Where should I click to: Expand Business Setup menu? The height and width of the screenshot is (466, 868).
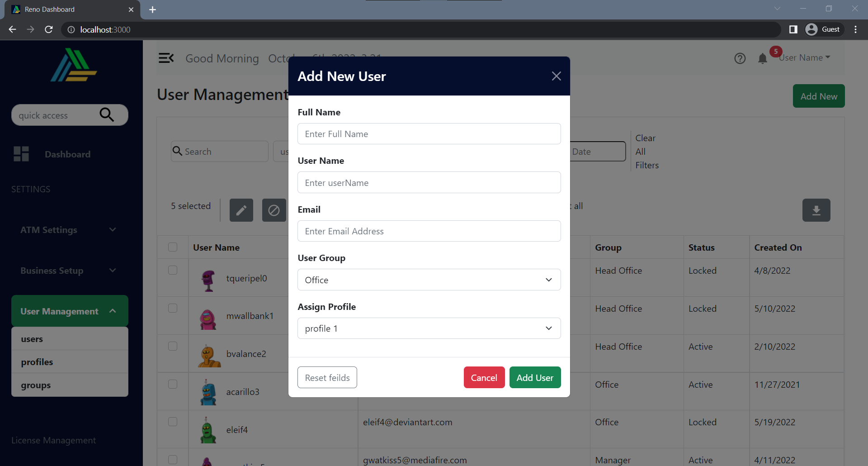(x=69, y=271)
